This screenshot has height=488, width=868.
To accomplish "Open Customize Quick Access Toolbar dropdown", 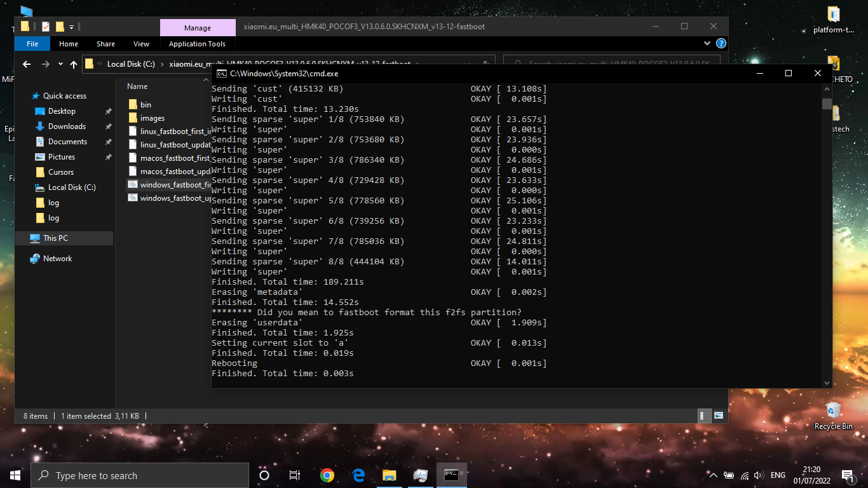I will 71,27.
